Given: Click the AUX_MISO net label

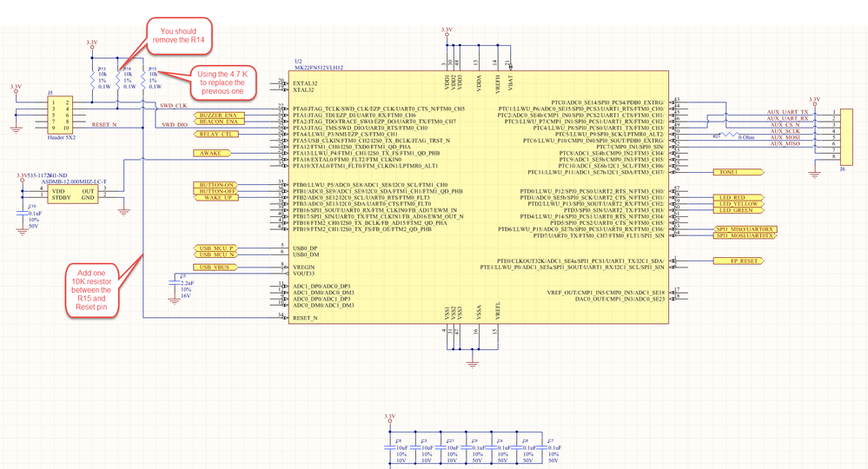Looking at the screenshot, I should (785, 144).
